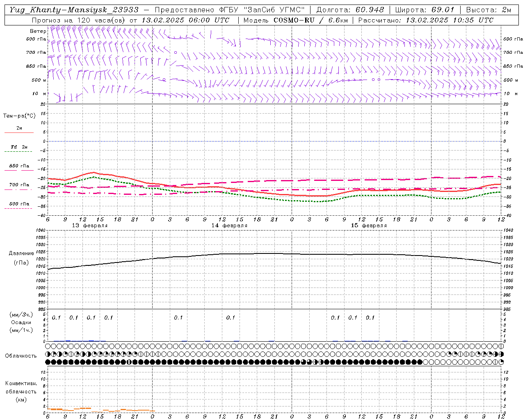Click the Конвективн. label

21,383
